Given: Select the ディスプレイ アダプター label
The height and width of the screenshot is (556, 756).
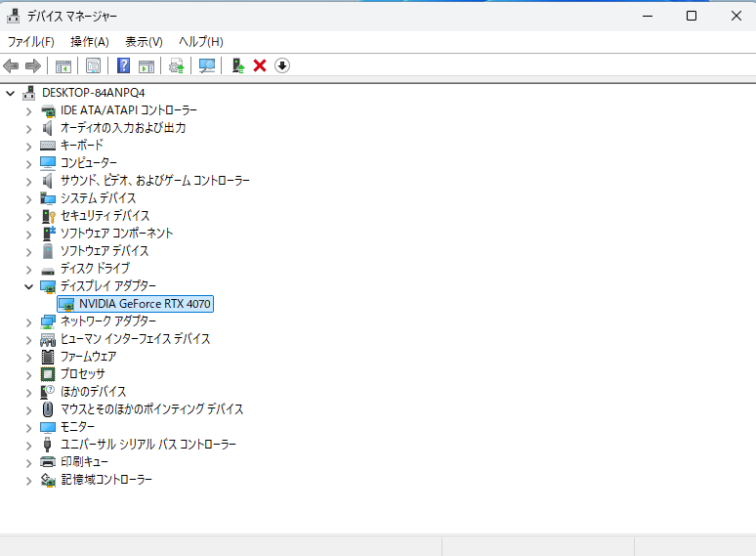Looking at the screenshot, I should (x=108, y=286).
